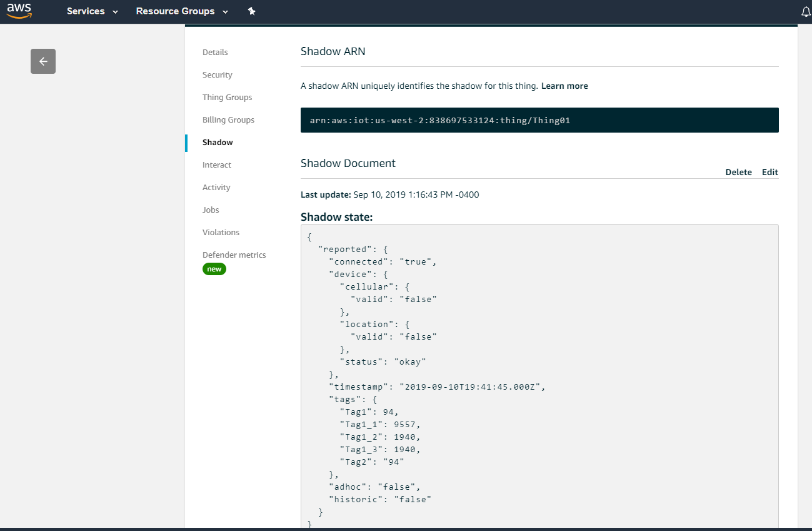Click the "cellular" key line
Image resolution: width=812 pixels, height=531 pixels.
[x=374, y=287]
